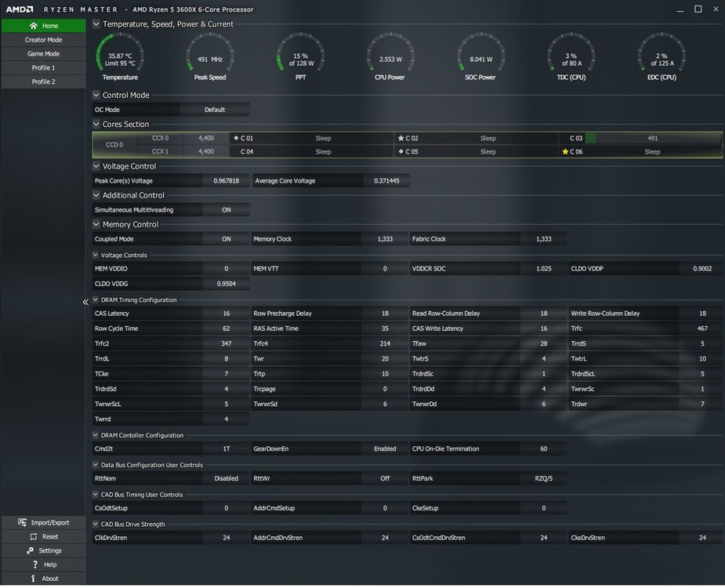Collapse the Temperature, Speed, Power & Current section

click(x=96, y=24)
